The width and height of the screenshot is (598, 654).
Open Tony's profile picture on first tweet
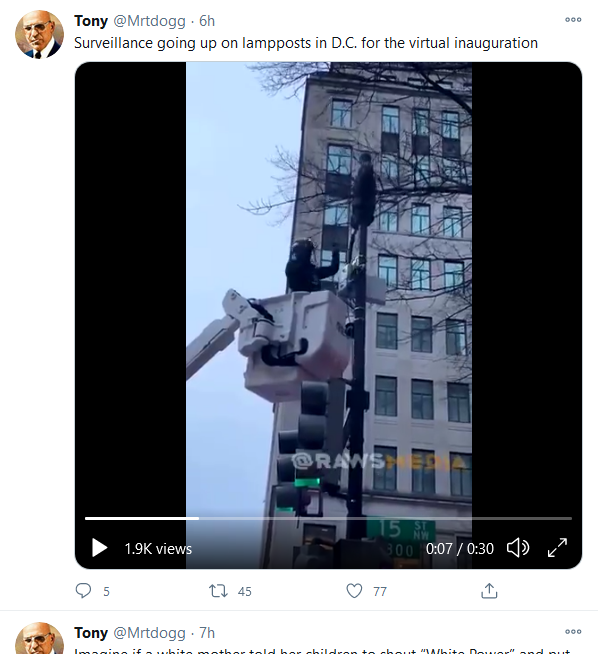(x=39, y=35)
